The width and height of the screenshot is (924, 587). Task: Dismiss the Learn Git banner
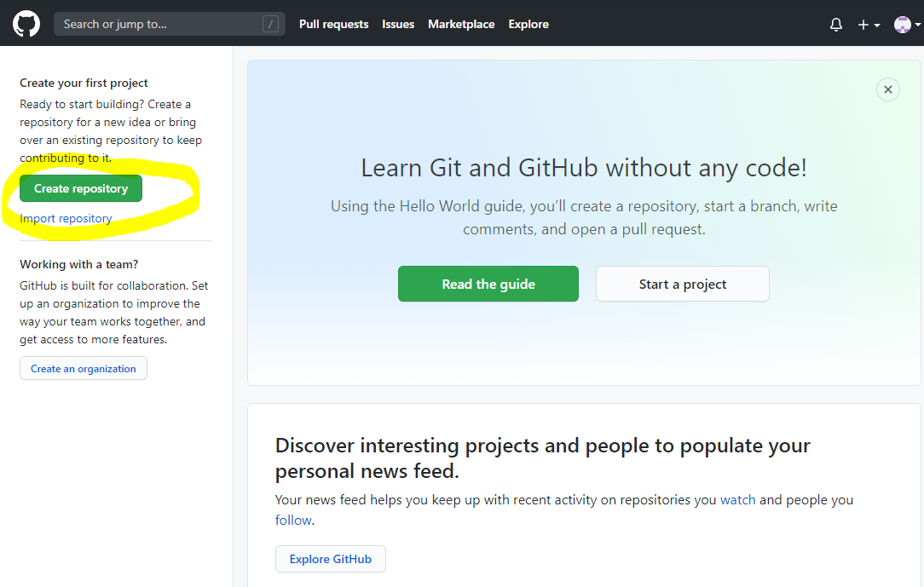887,89
